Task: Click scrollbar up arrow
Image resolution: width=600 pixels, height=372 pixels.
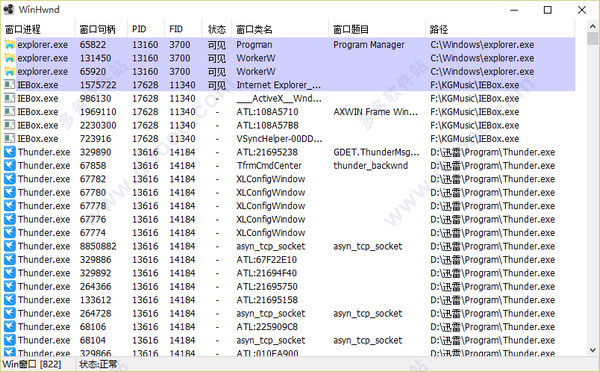Action: (x=593, y=26)
